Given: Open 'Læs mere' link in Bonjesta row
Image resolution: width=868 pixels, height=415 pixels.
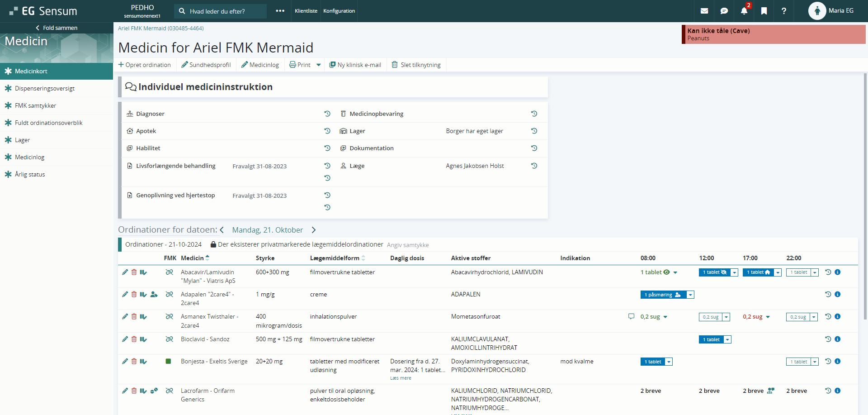Looking at the screenshot, I should click(401, 378).
